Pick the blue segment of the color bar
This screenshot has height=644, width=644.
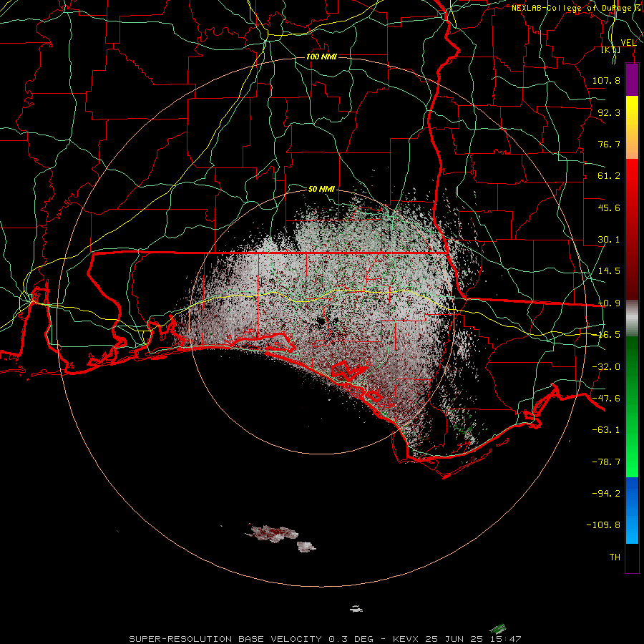tap(632, 510)
